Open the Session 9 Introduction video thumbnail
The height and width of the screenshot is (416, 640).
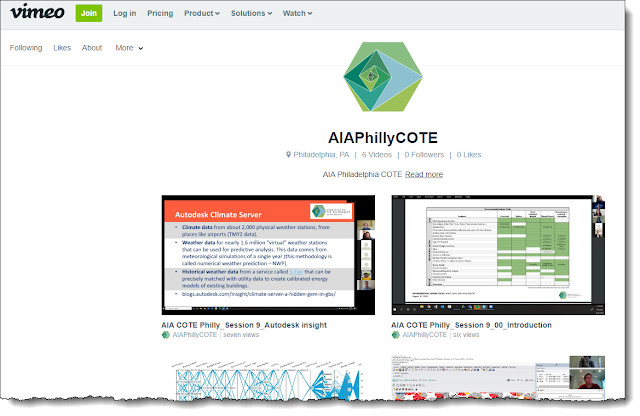[x=498, y=255]
